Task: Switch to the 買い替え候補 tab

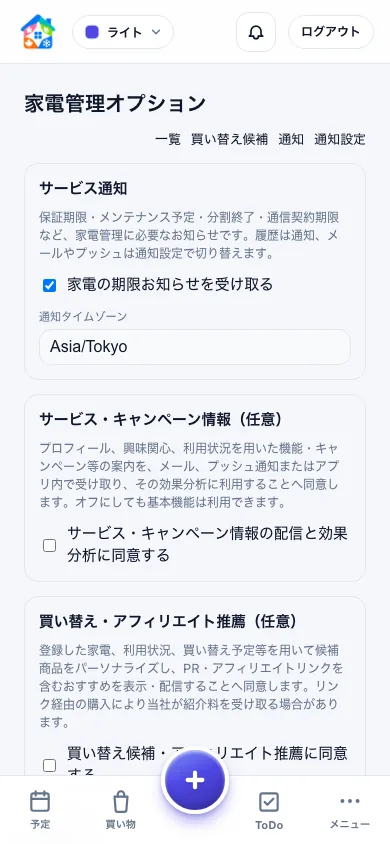Action: coord(230,139)
